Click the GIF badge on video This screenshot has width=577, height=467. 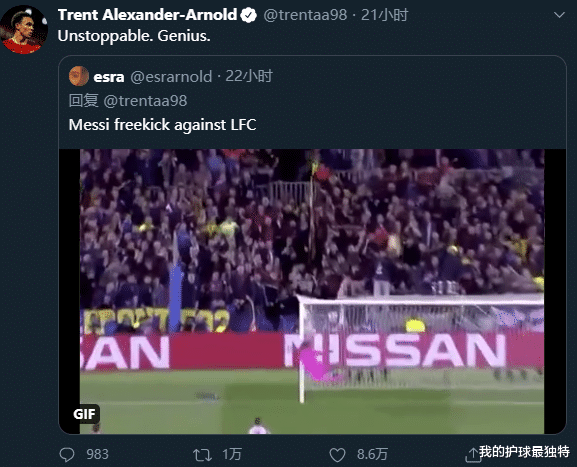click(x=85, y=414)
